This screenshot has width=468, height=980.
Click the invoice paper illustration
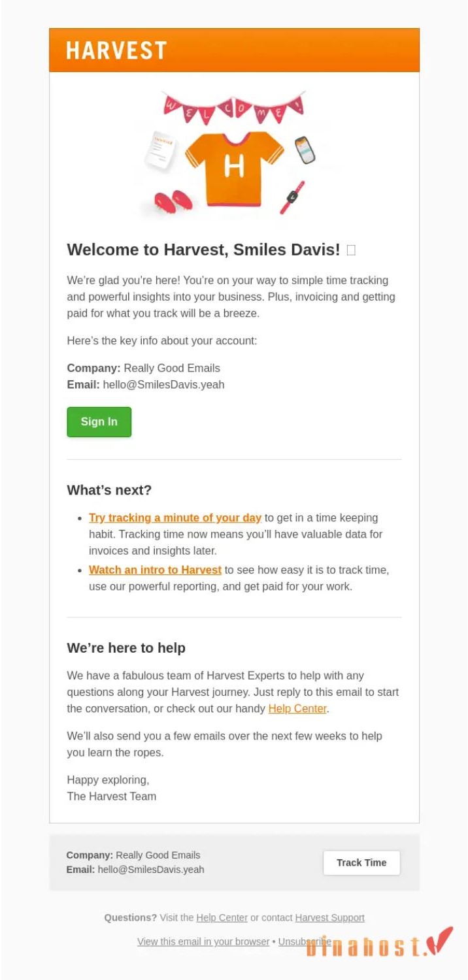point(160,151)
